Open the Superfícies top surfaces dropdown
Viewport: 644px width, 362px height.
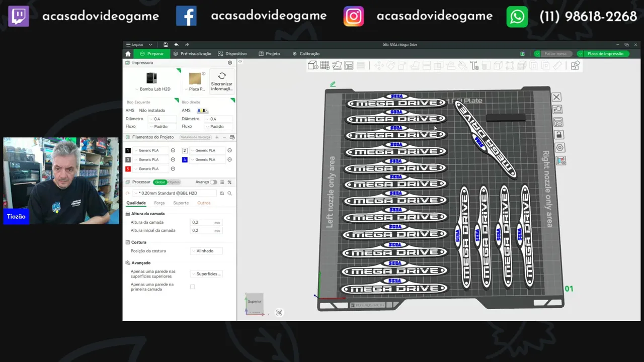point(206,274)
